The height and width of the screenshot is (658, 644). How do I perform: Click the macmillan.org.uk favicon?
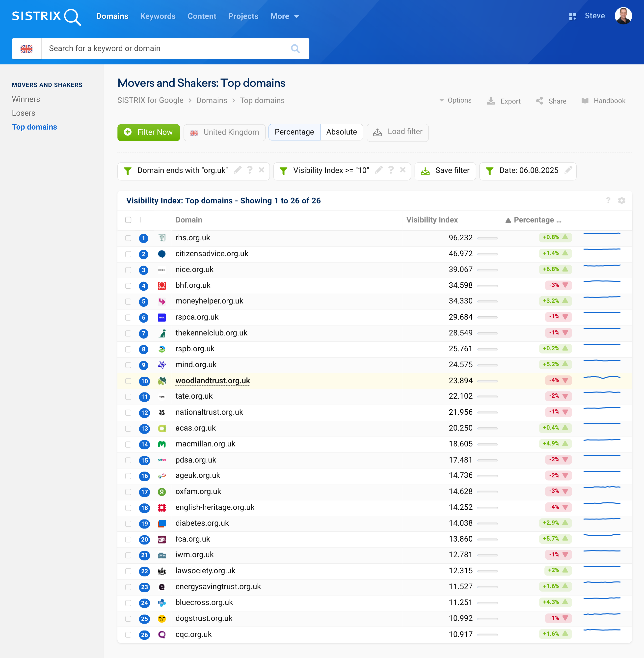coord(162,444)
